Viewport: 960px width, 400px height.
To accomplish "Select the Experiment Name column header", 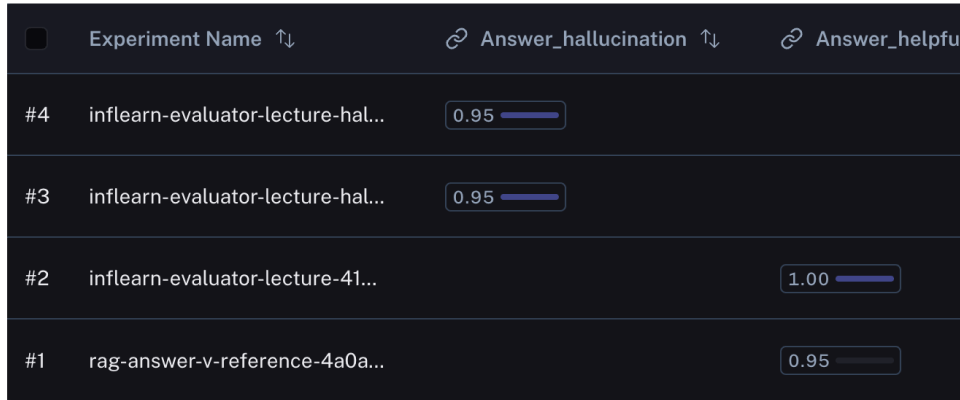I will point(175,39).
